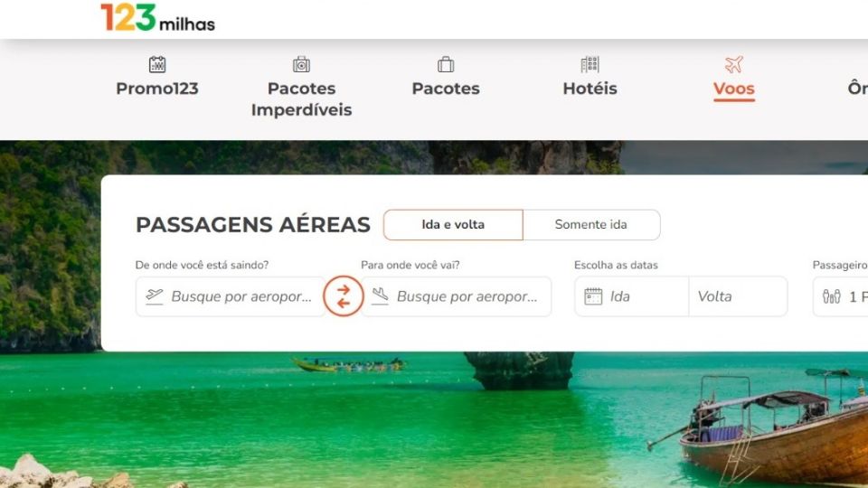Click the landing plane icon in destination field
Screen dimensions: 868x488
tap(381, 296)
